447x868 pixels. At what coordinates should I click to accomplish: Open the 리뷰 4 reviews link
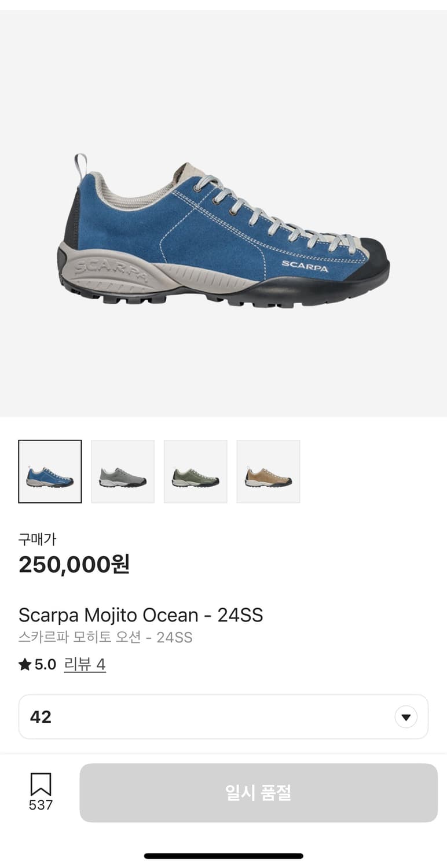click(x=85, y=664)
